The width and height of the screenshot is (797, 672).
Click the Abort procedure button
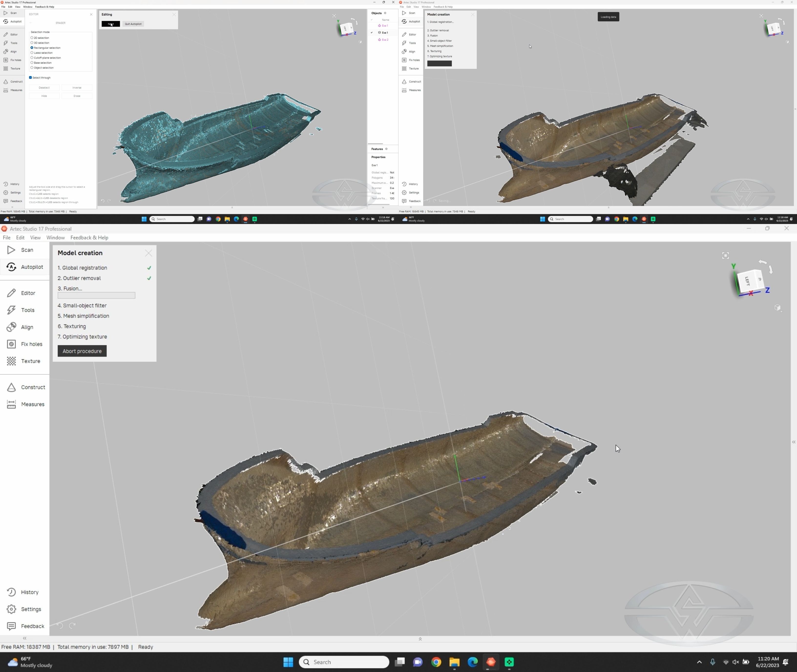tap(82, 351)
